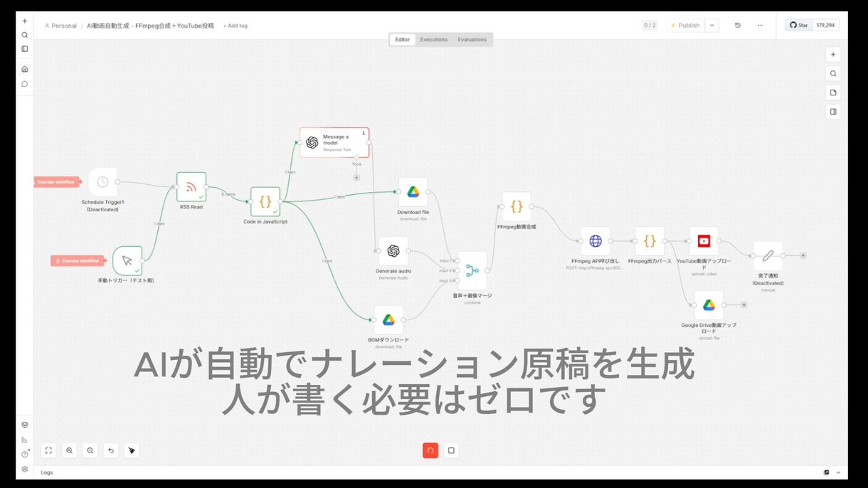Toggle the left sidebar panel icon

coord(25,49)
